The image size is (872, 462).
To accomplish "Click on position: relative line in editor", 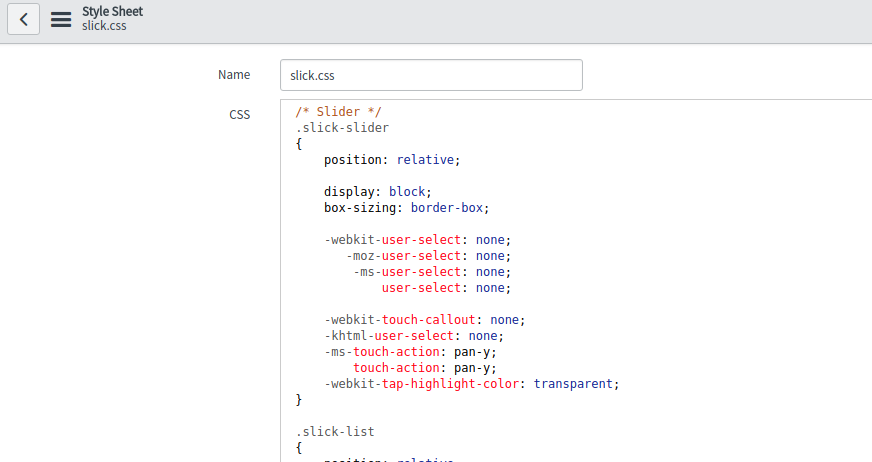I will point(392,160).
